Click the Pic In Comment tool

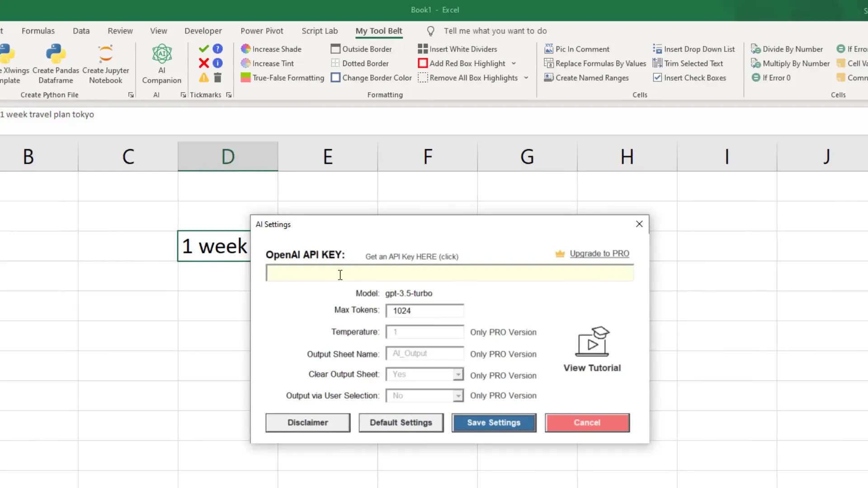pos(577,49)
